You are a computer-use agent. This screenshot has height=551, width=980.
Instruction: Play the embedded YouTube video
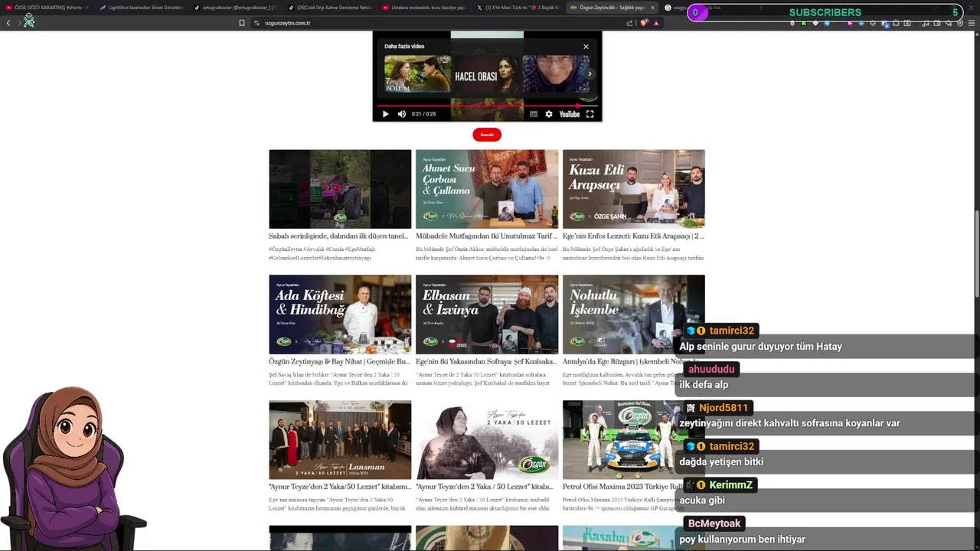(x=385, y=114)
